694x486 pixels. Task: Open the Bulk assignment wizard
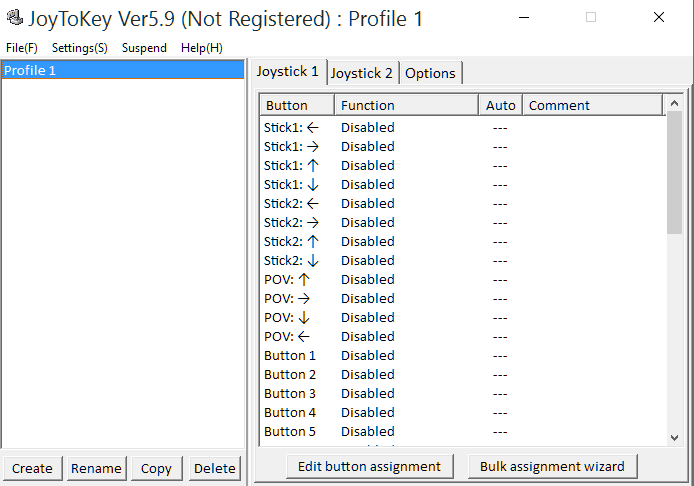point(552,467)
